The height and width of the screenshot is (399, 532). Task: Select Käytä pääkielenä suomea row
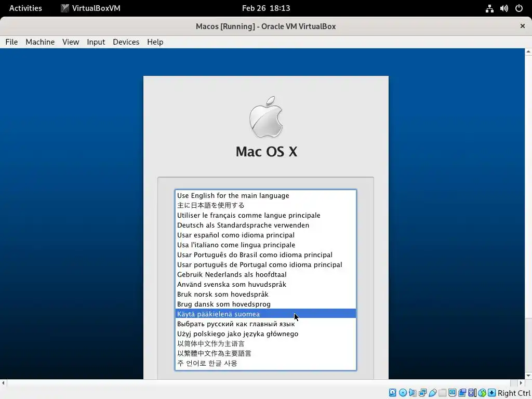tap(265, 313)
